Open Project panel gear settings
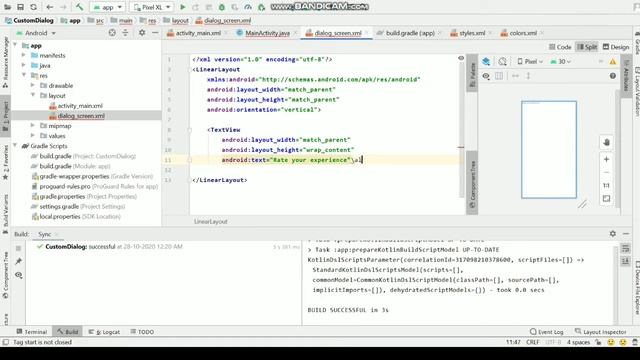Viewport: 640px width, 360px height. [142, 32]
